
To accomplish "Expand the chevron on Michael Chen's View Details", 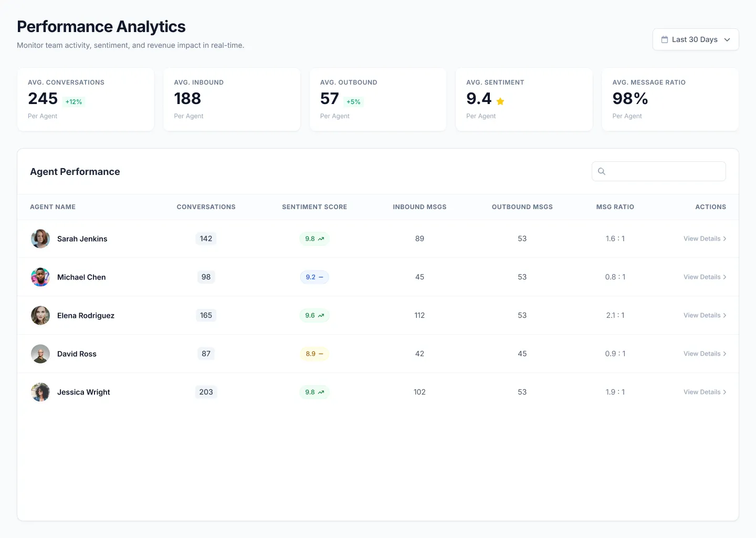I will click(725, 277).
